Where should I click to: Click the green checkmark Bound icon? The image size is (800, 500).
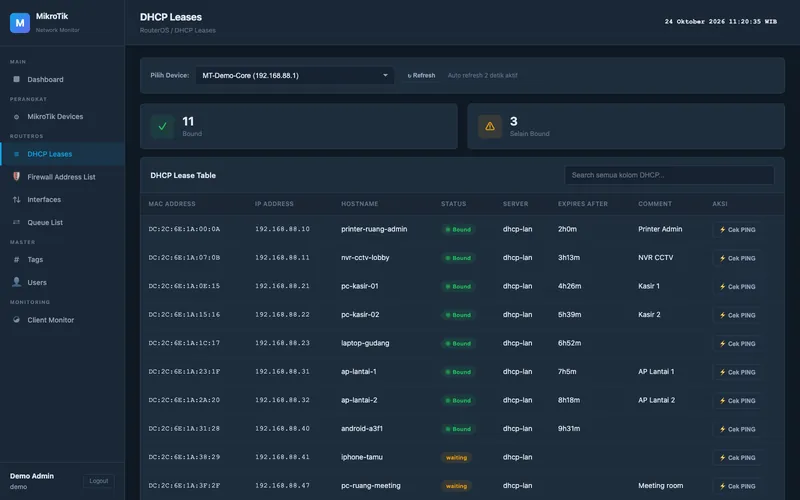tap(162, 126)
